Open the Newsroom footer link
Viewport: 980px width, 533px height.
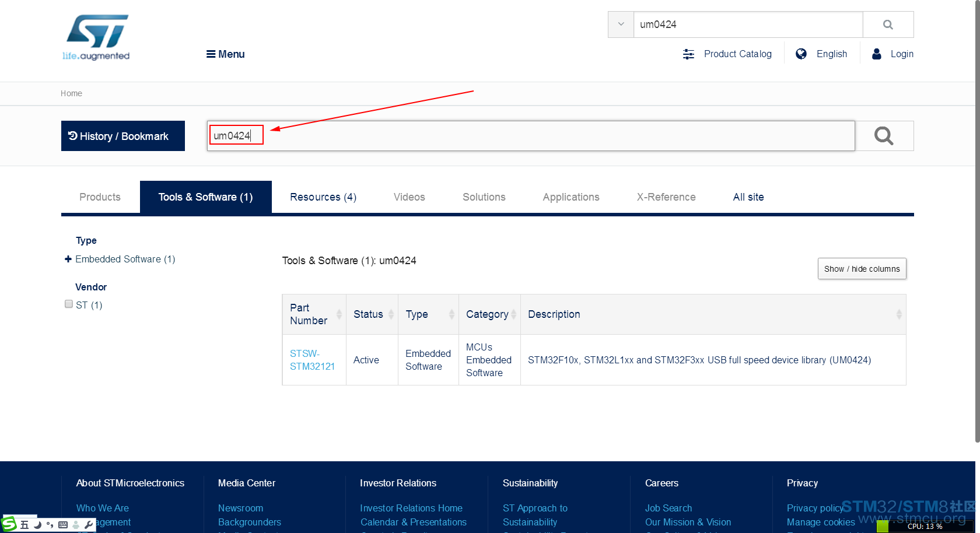pos(240,508)
